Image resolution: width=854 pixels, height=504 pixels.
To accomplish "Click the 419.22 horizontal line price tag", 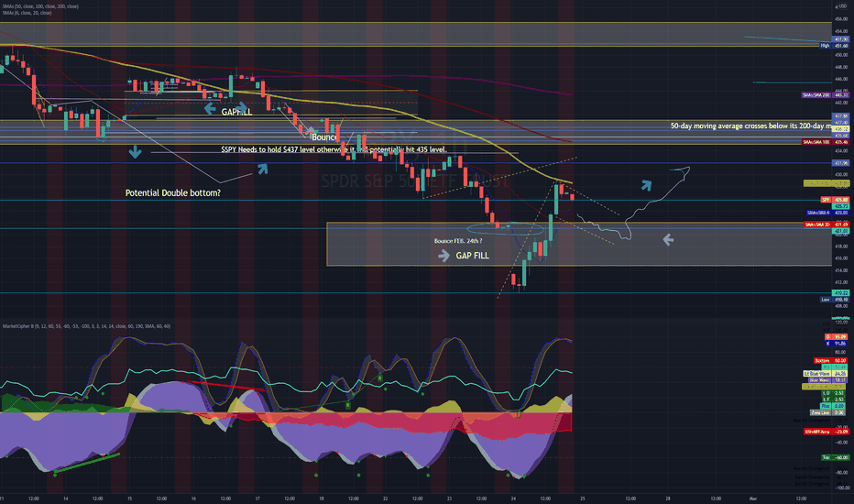I will [x=841, y=292].
